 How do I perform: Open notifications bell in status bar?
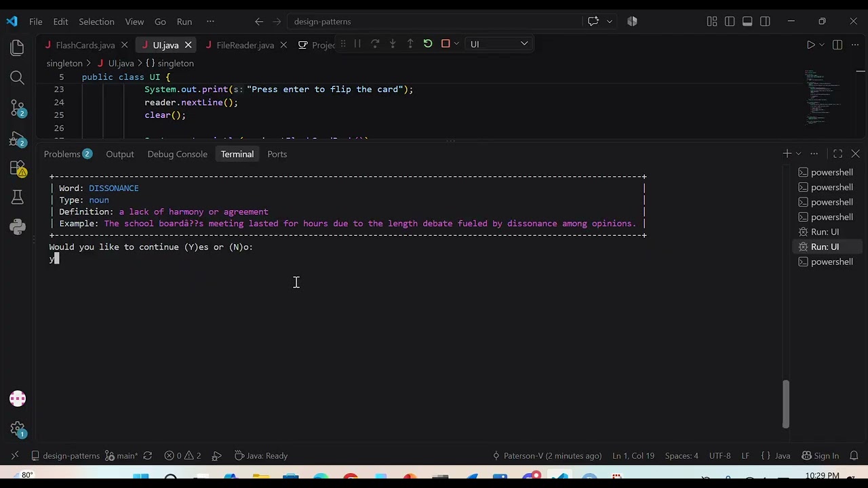pyautogui.click(x=854, y=455)
